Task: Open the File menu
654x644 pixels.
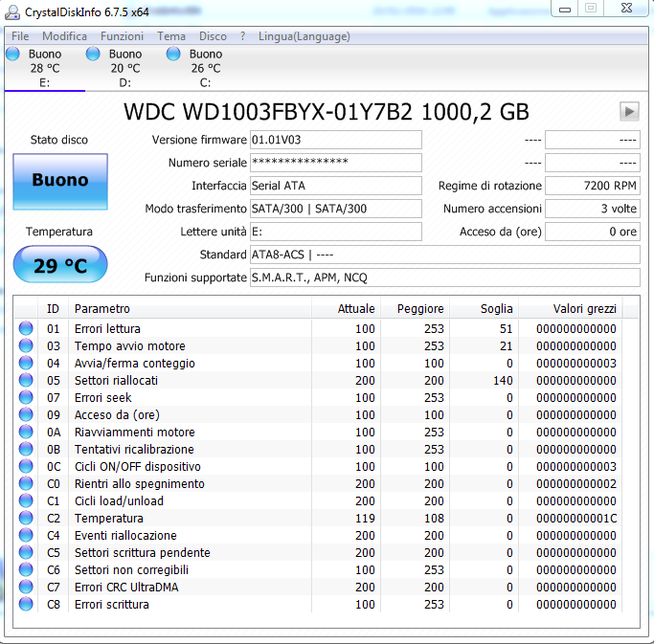Action: 20,36
